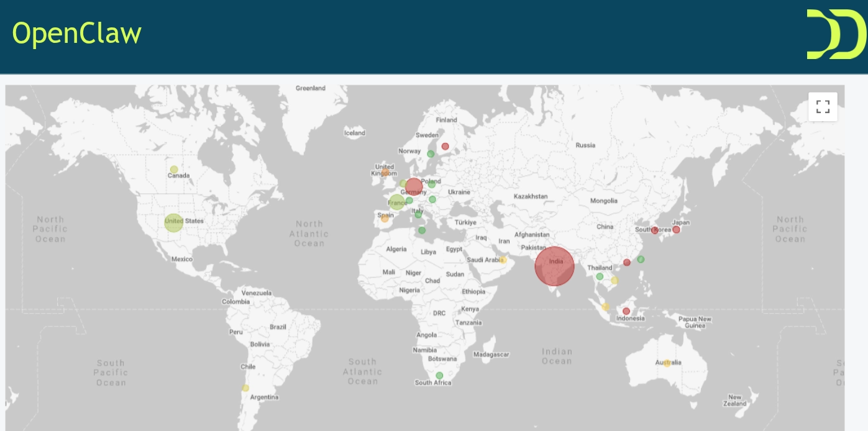Click the red Indonesia marker
Viewport: 868px width, 431px height.
(626, 310)
